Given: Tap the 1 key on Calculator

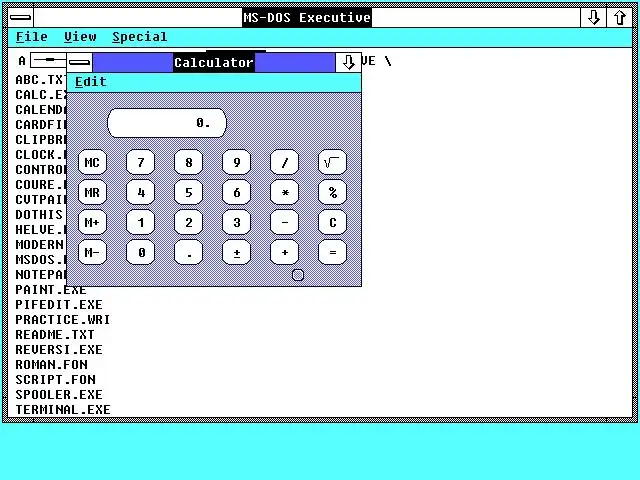Looking at the screenshot, I should [140, 222].
